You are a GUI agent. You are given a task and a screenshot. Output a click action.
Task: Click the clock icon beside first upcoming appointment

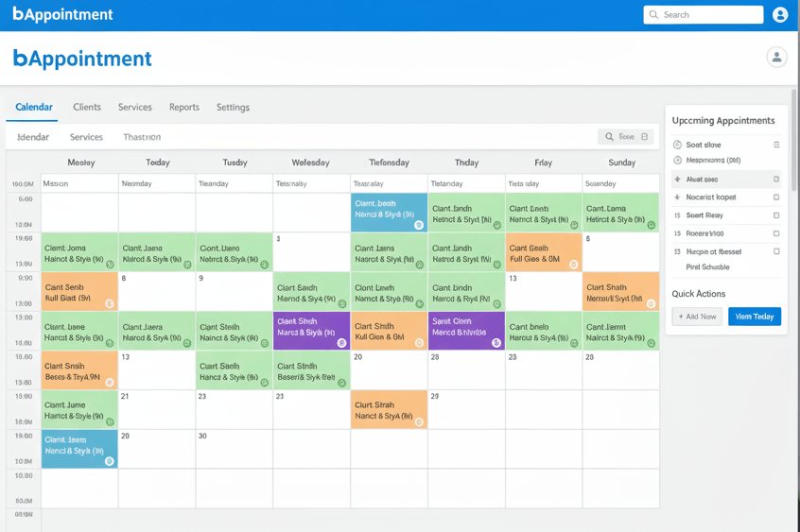point(677,146)
